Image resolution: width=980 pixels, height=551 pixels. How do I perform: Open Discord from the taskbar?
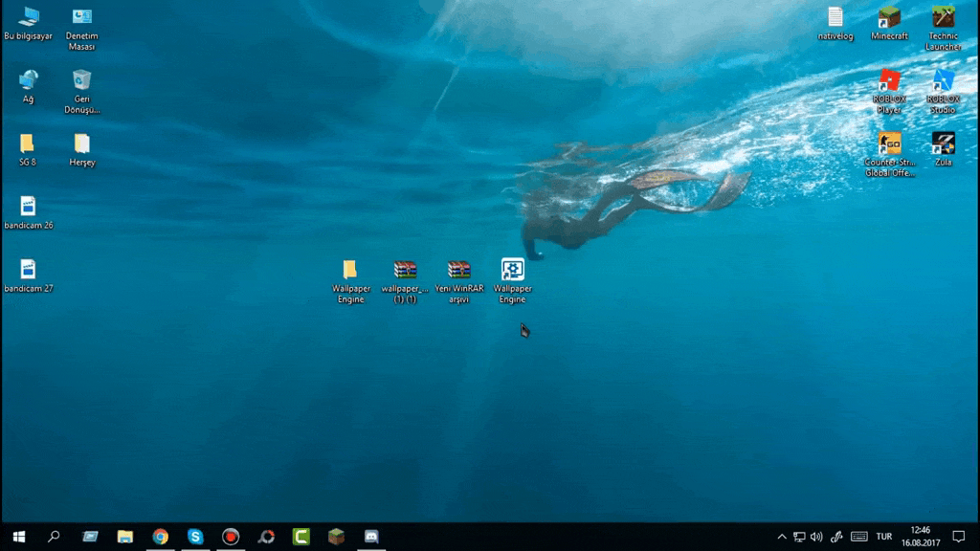371,537
